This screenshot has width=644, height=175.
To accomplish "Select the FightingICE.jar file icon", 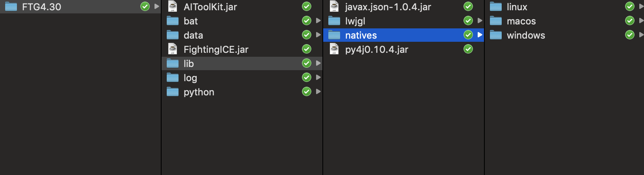I will [x=173, y=49].
